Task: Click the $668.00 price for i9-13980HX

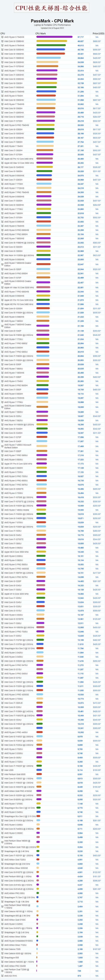Action: [x=97, y=41]
